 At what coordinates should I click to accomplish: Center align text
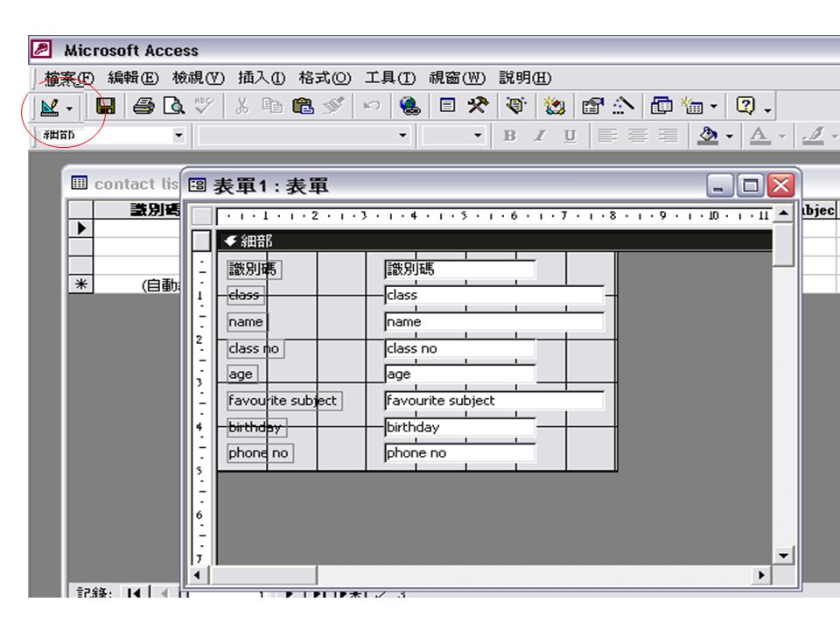coord(638,136)
